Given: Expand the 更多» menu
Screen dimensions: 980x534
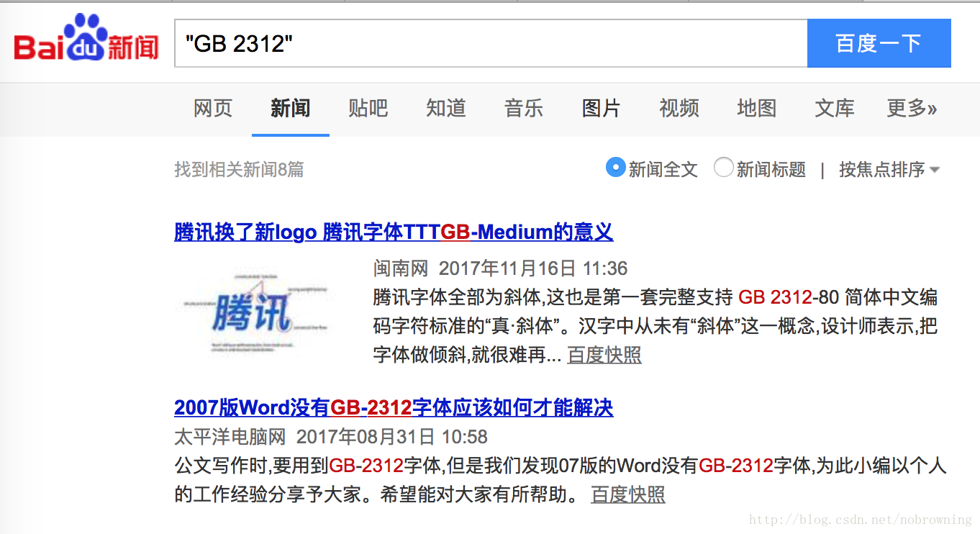Looking at the screenshot, I should tap(912, 109).
